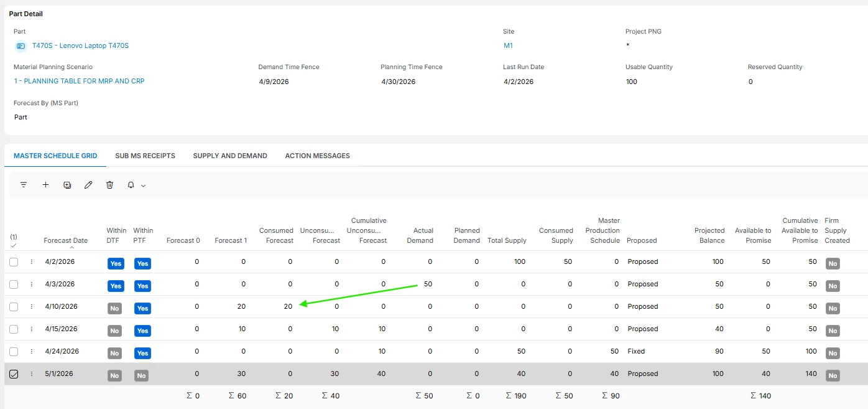This screenshot has width=868, height=409.
Task: Click Last Run Date 4/2/2026 value
Action: (519, 82)
